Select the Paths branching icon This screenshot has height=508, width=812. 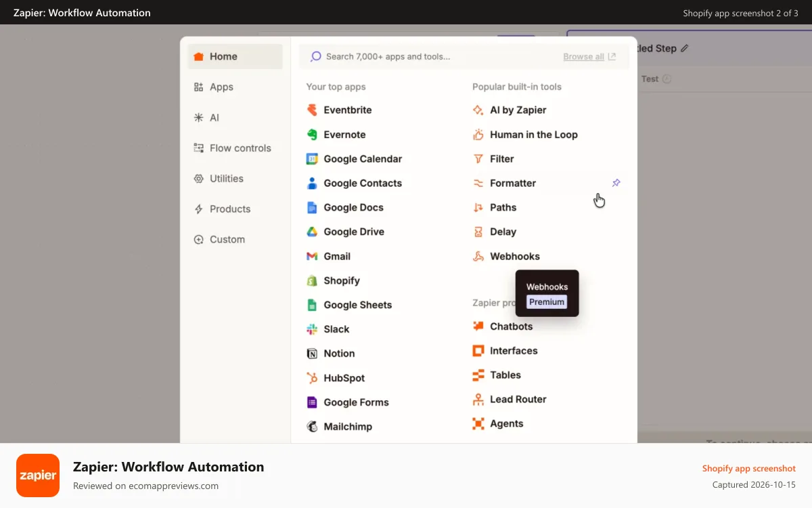pyautogui.click(x=478, y=207)
